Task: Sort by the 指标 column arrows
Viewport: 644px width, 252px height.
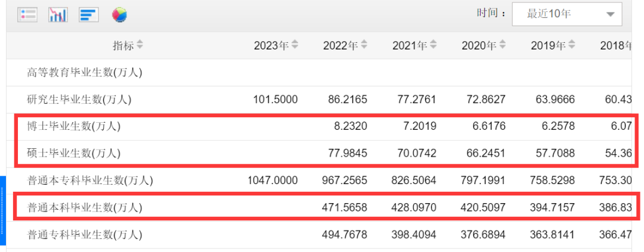Action: (140, 45)
